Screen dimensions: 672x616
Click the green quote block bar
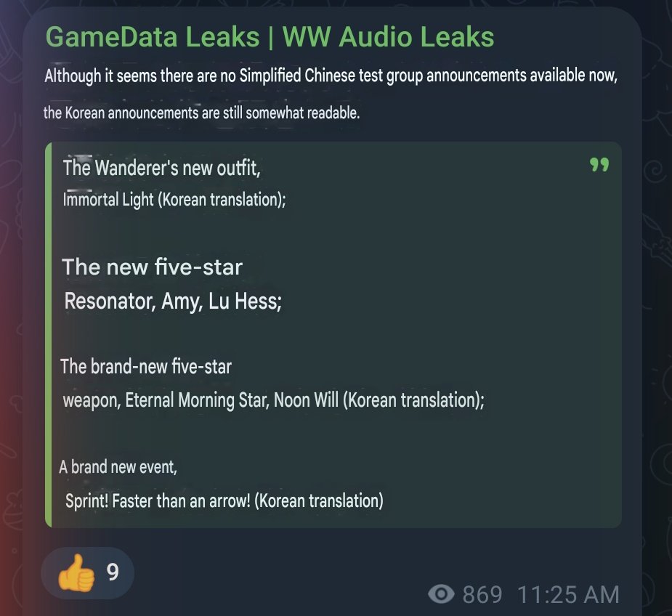click(x=49, y=335)
